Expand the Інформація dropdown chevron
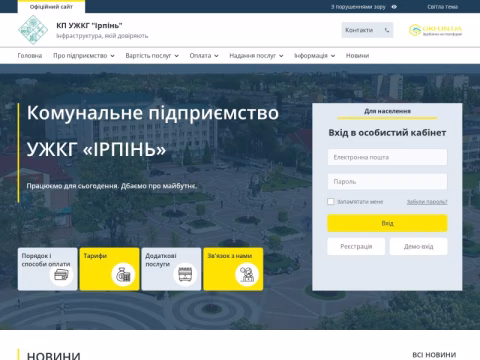Image resolution: width=480 pixels, height=360 pixels. pyautogui.click(x=333, y=56)
